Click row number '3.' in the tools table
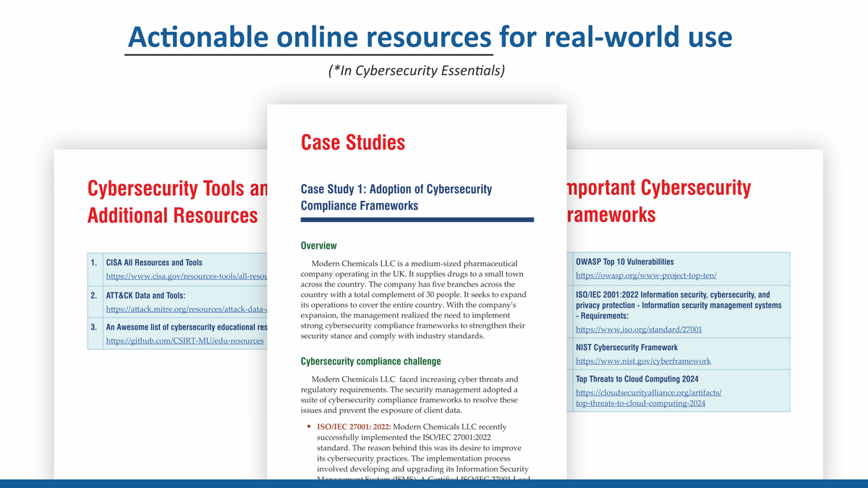The height and width of the screenshot is (488, 868). 95,327
